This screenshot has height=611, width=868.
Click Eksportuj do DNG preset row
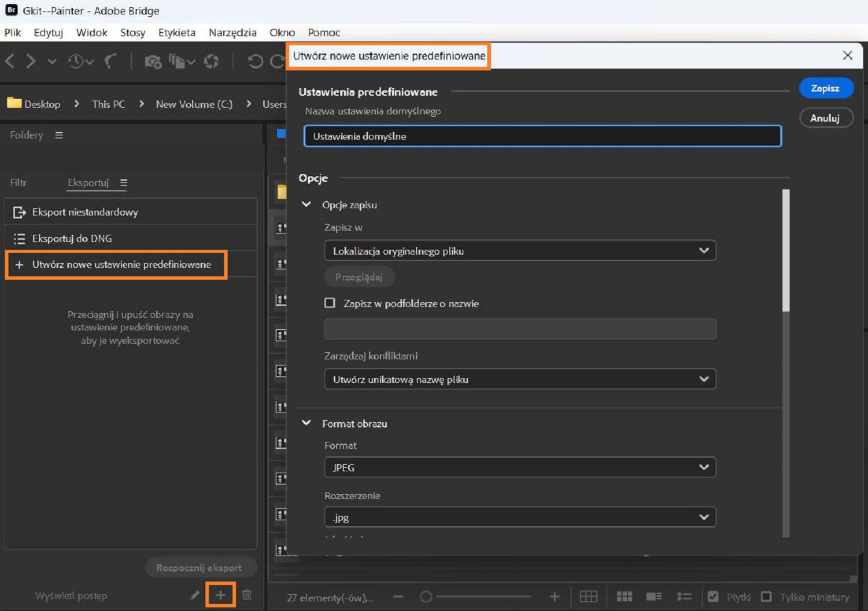tap(131, 238)
